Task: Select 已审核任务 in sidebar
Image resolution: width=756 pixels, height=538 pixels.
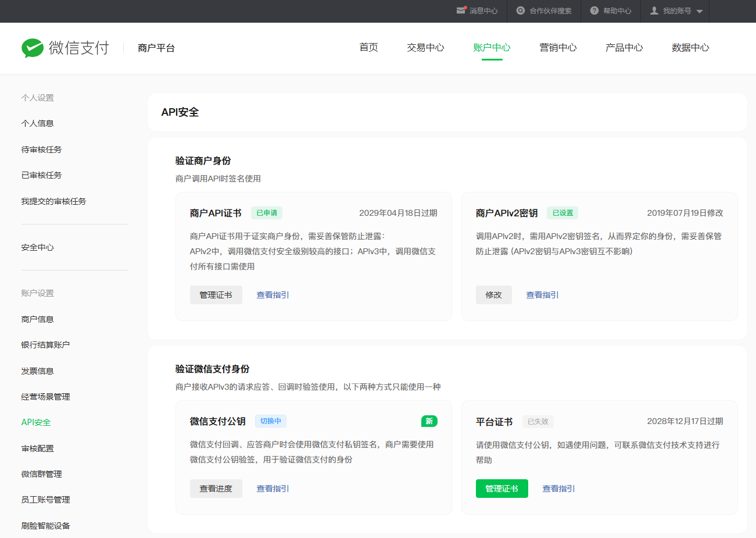Action: [x=42, y=175]
